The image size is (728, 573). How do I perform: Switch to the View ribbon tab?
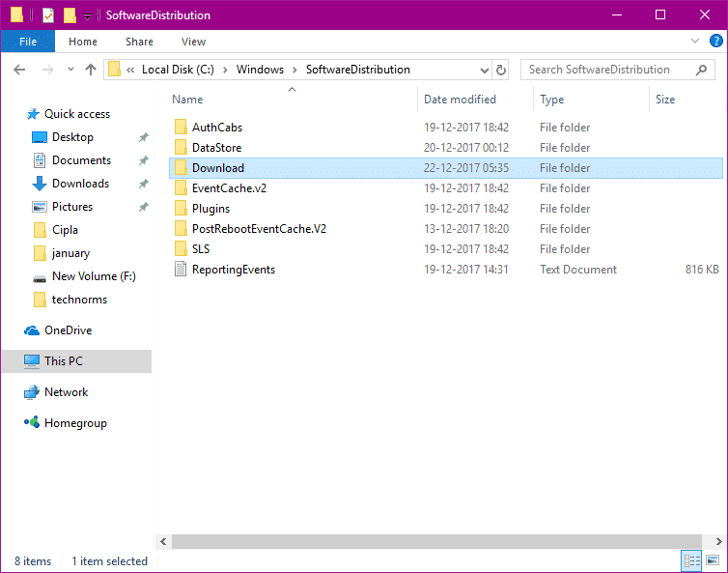click(193, 42)
